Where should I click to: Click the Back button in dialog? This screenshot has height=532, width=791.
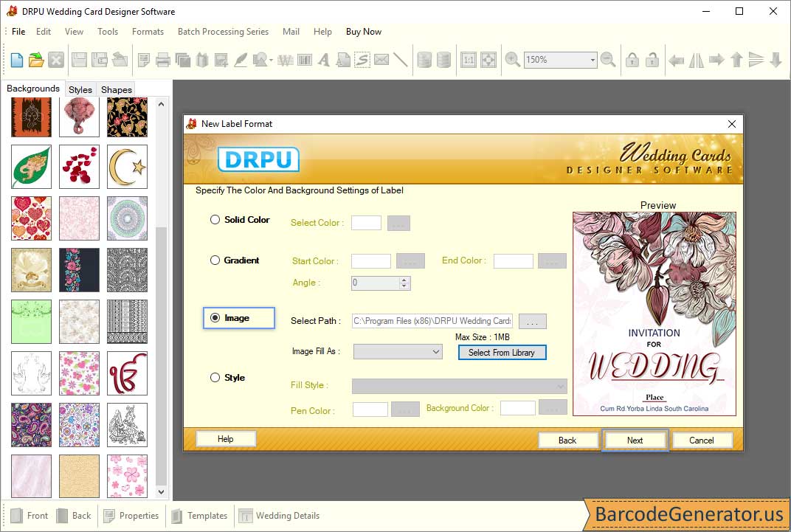(567, 441)
